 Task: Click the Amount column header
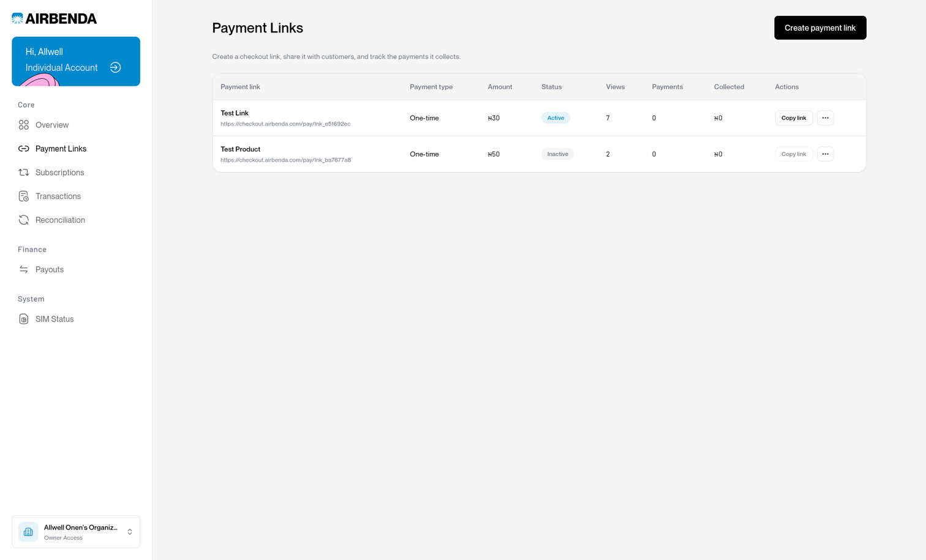click(500, 87)
